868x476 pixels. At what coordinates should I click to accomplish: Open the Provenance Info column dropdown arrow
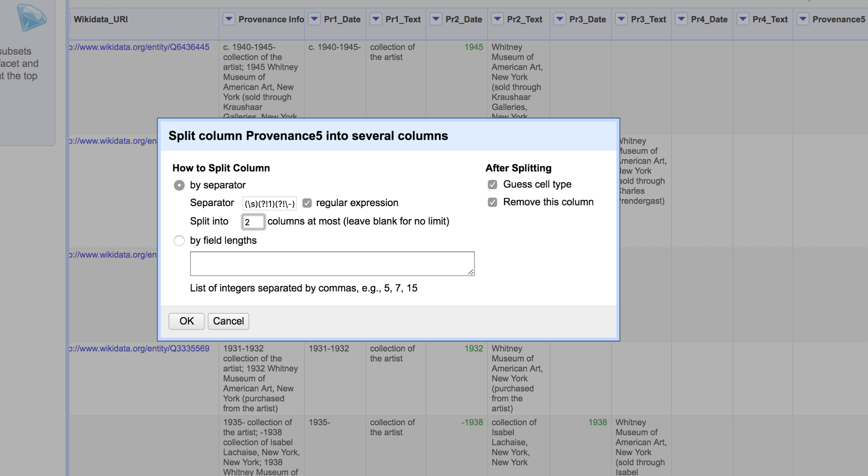(x=229, y=19)
